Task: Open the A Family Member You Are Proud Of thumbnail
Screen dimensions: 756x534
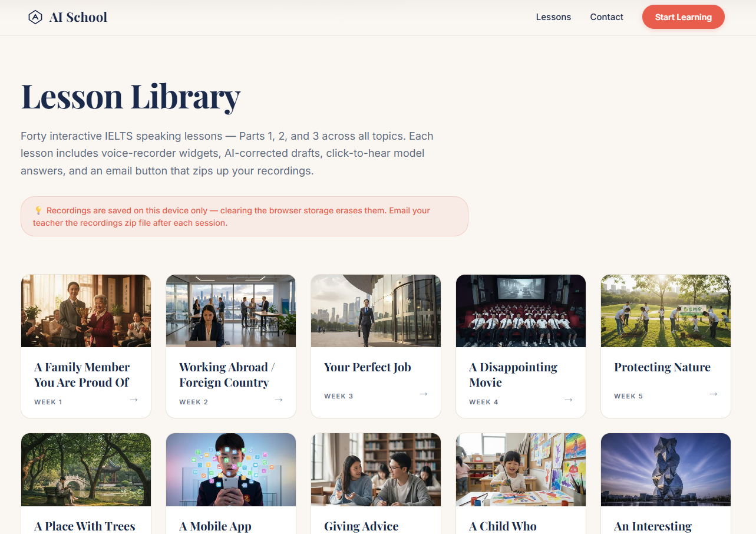Action: pos(86,311)
